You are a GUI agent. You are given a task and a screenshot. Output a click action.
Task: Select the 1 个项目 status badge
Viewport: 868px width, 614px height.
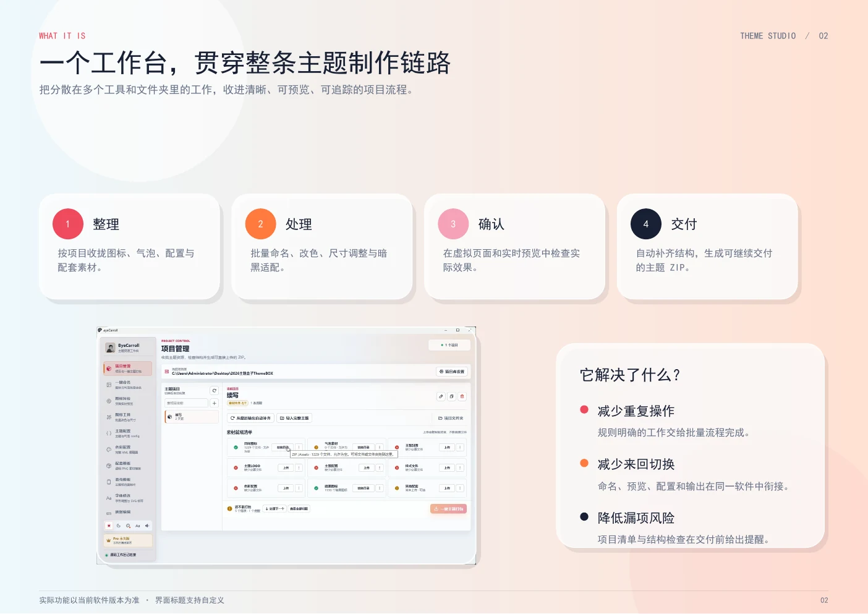449,345
